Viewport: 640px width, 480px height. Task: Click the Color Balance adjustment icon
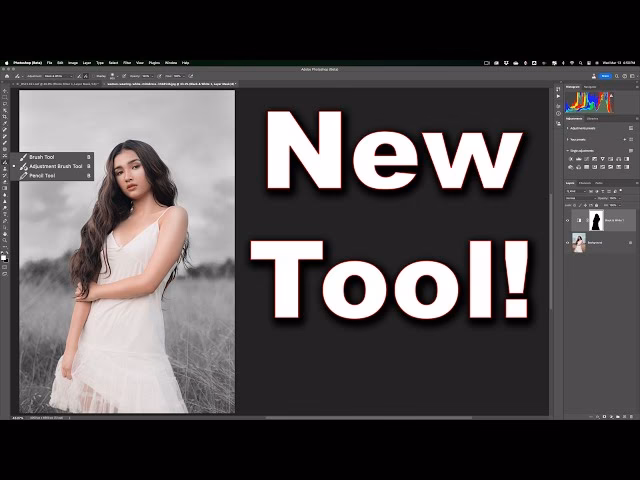coord(619,159)
